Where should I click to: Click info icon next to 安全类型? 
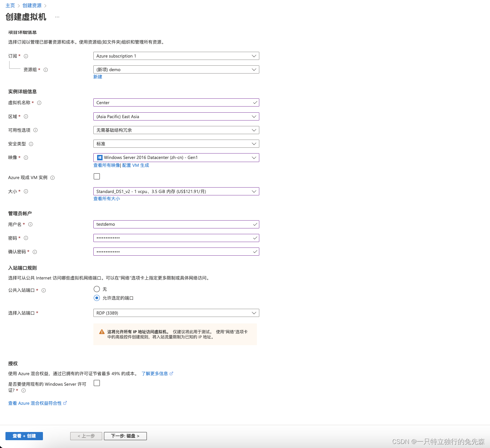click(31, 144)
